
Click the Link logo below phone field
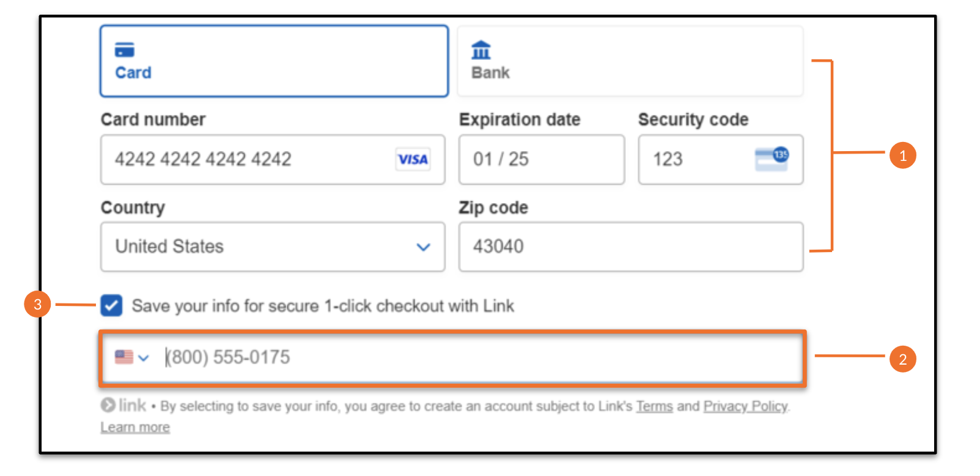[x=124, y=405]
